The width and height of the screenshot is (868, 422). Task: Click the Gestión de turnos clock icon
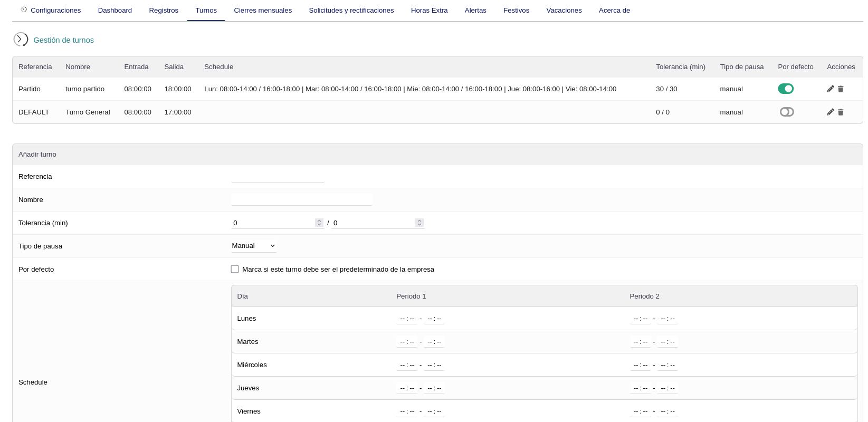click(21, 40)
